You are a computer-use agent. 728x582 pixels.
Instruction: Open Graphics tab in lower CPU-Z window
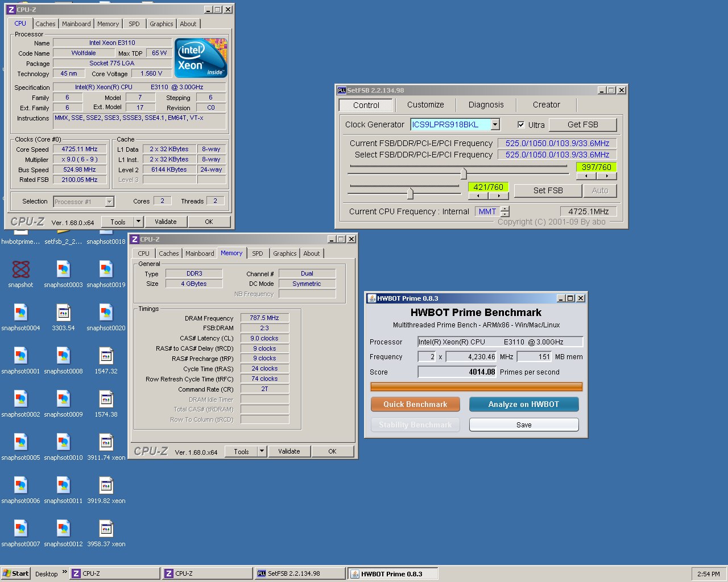pos(284,253)
